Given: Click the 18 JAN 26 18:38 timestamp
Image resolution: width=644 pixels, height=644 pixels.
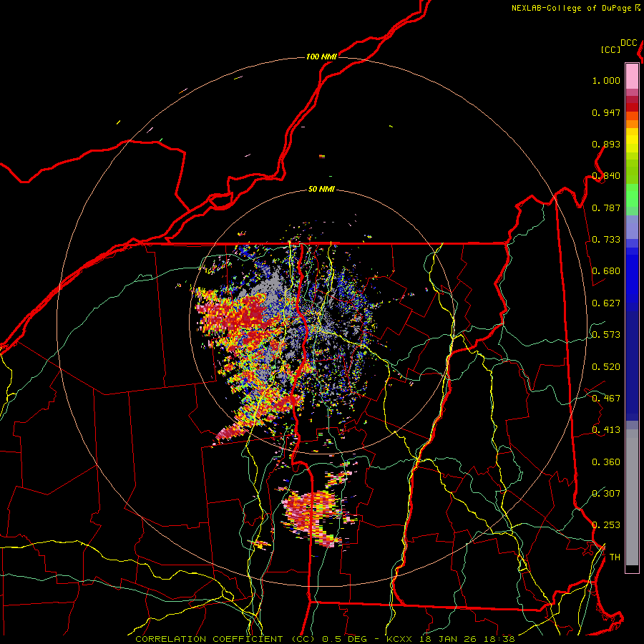Looking at the screenshot, I should point(466,639).
